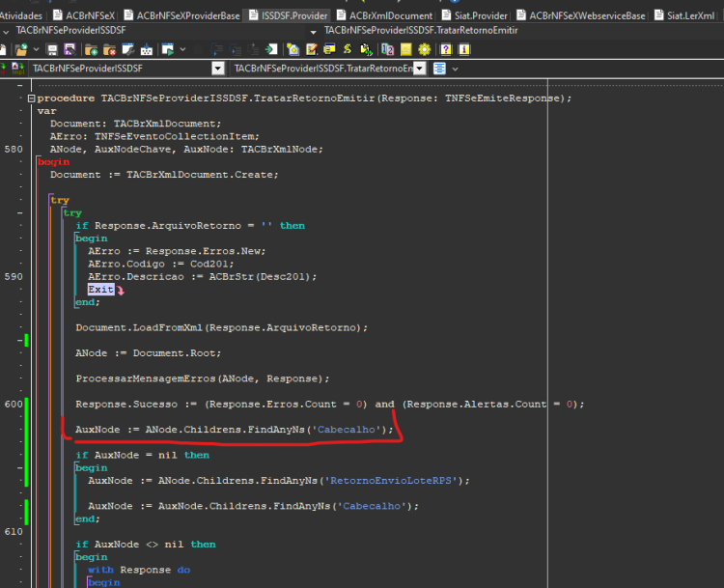Click 'Document.LoadFromXml(Response.ArquivoRetorno);' line
Screen dimensions: 724x588
222,327
